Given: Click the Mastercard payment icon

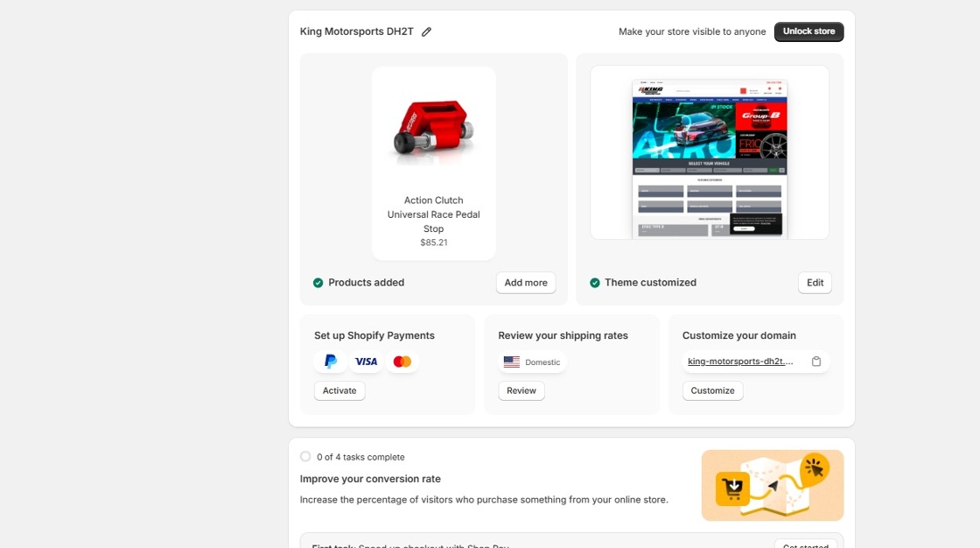Looking at the screenshot, I should [402, 362].
